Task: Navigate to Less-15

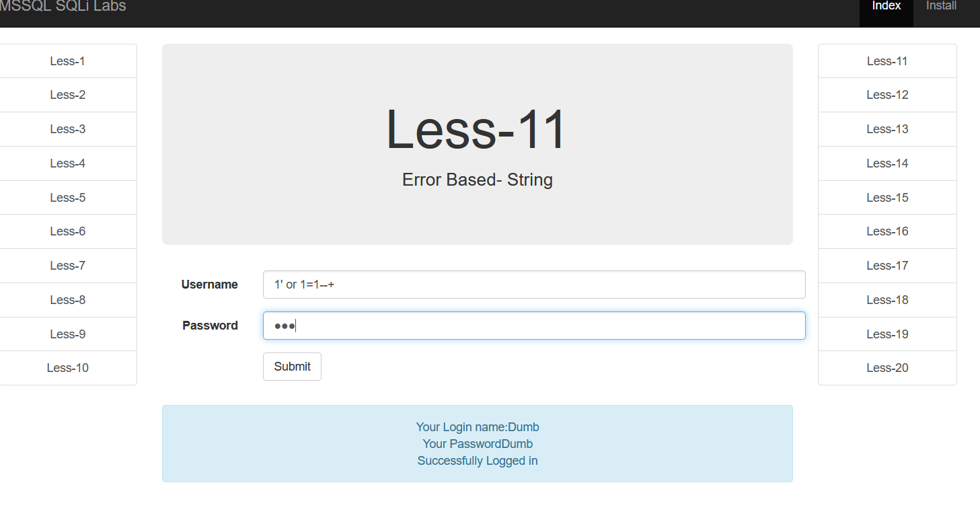Action: click(x=887, y=197)
